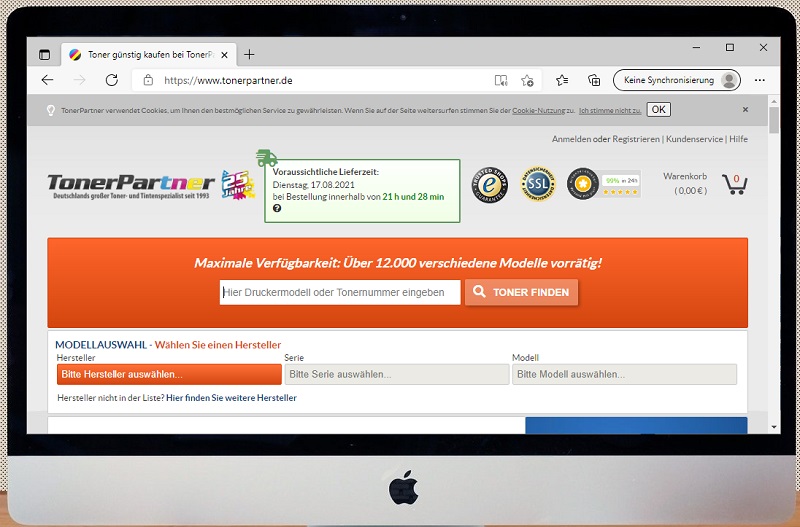Viewport: 800px width, 527px height.
Task: Click the Trusted Shops guarantee seal
Action: (x=490, y=185)
